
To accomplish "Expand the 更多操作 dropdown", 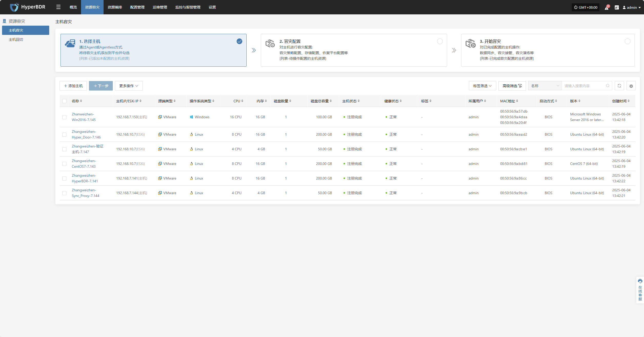I will pos(129,86).
